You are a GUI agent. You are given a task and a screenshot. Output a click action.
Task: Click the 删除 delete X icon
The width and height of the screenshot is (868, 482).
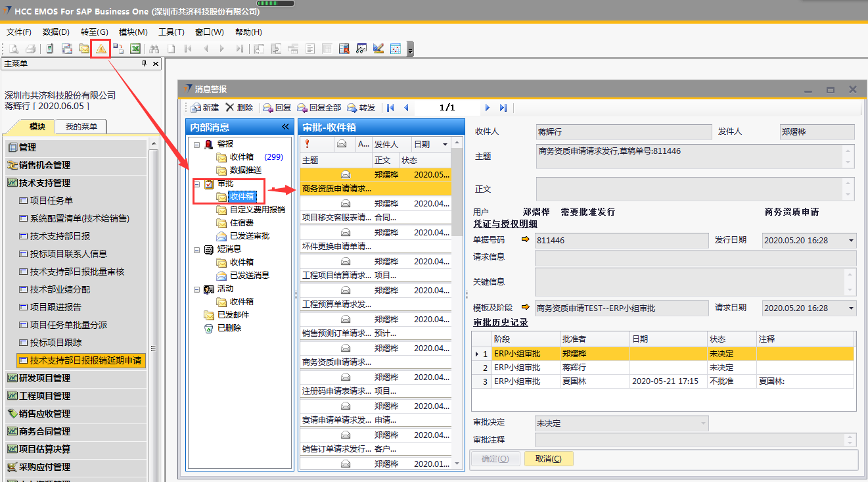(x=229, y=108)
